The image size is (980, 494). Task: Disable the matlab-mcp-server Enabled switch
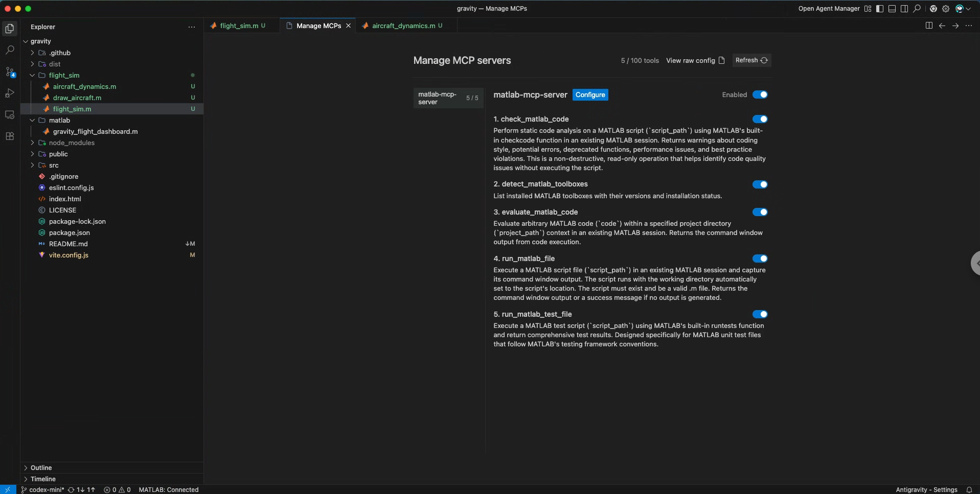coord(760,95)
